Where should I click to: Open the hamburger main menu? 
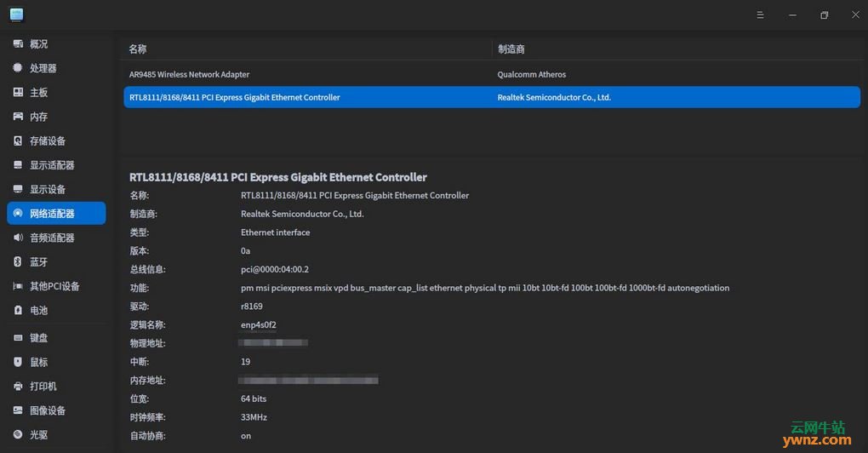tap(760, 15)
